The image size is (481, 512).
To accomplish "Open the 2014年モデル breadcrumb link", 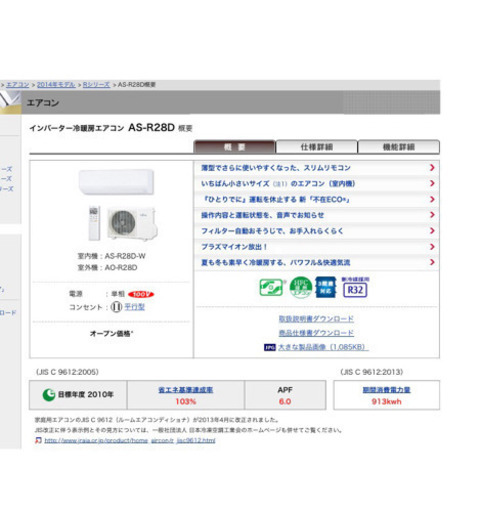I will 56,85.
